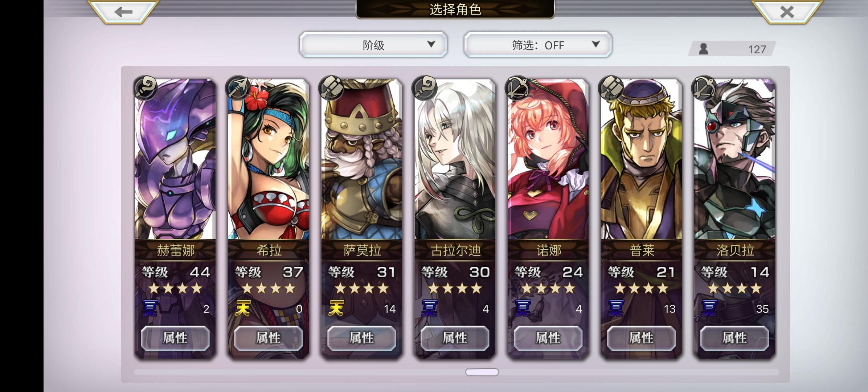
Task: Click the character count icon showing 127
Action: tap(704, 49)
